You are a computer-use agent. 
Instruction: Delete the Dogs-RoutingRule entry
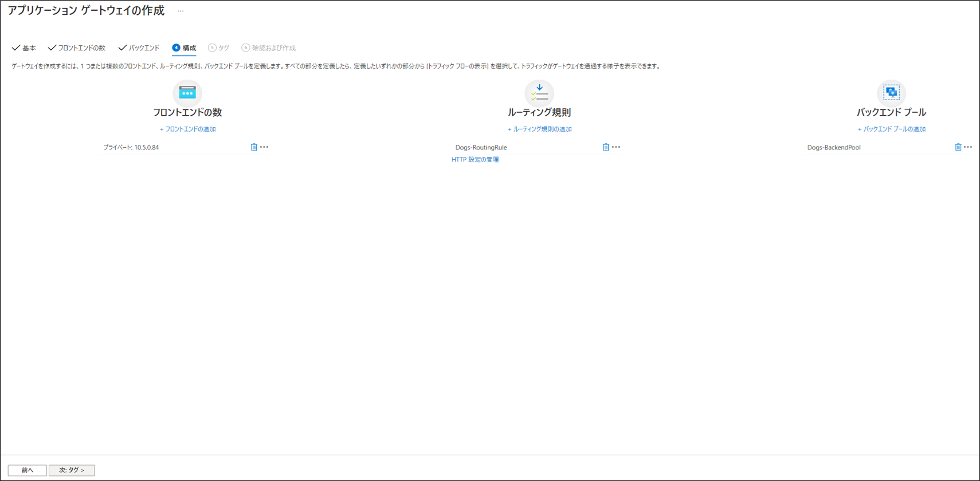tap(606, 147)
